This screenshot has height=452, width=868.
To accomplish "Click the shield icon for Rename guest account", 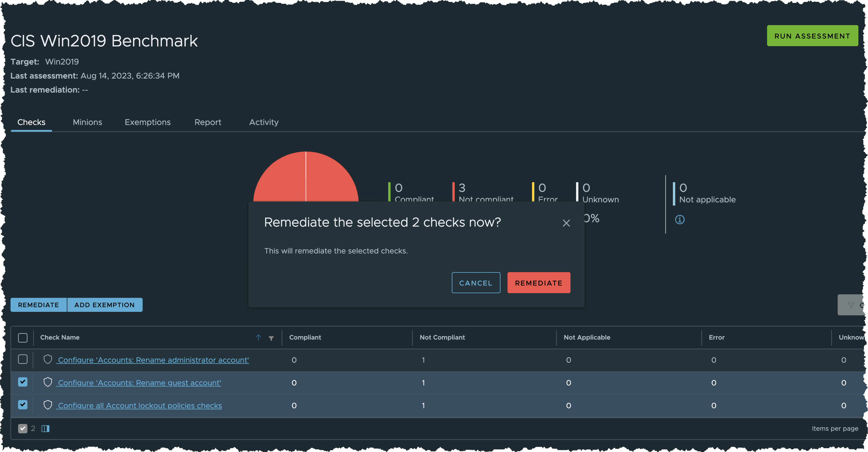I will 48,382.
